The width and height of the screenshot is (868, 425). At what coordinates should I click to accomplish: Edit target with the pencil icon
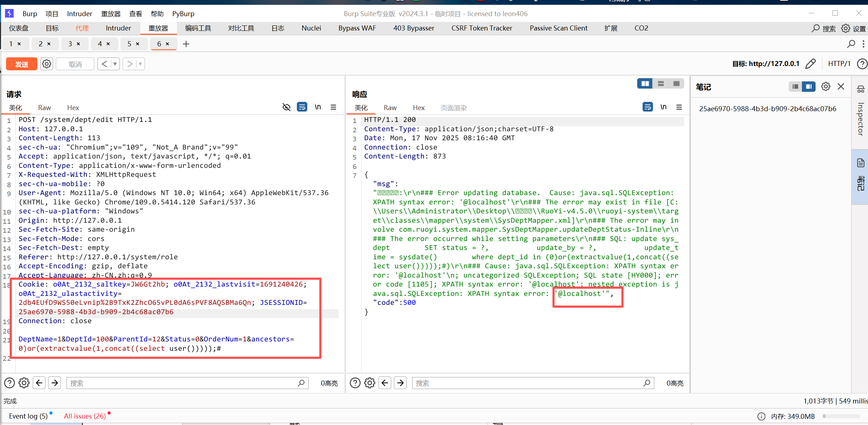811,64
